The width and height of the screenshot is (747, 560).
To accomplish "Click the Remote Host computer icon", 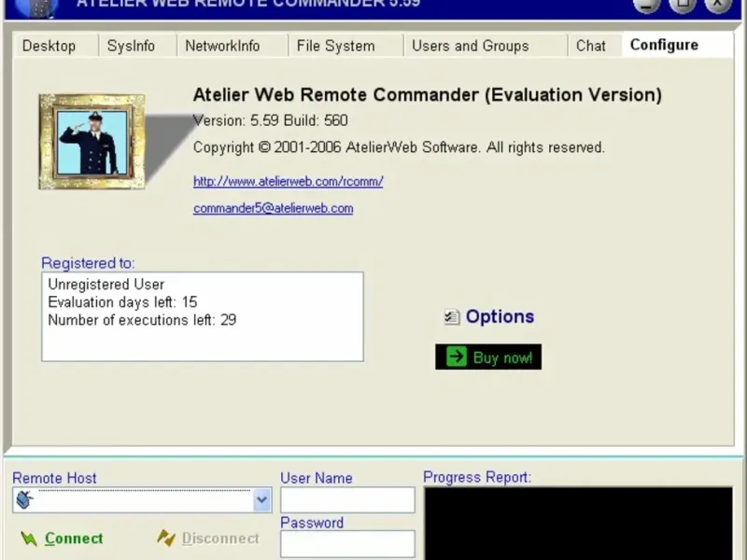I will 25,499.
